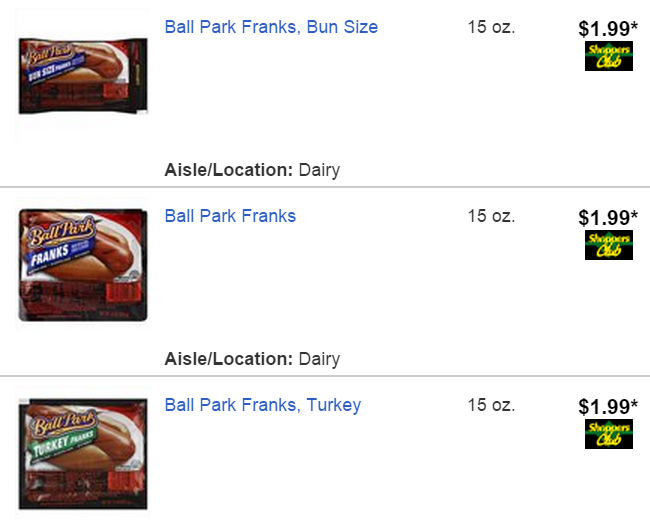Click the Dairy location text for plain Ball Park Franks
This screenshot has height=522, width=650.
tap(318, 359)
